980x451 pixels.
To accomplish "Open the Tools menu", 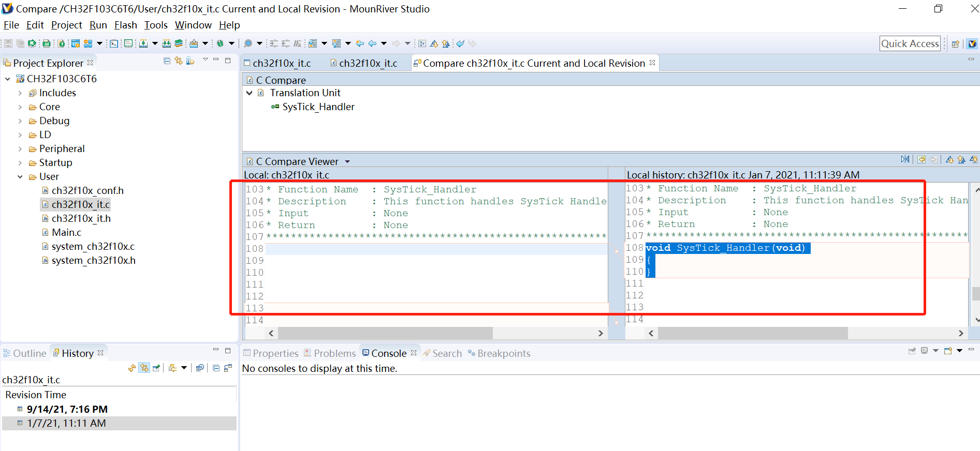I will [x=156, y=25].
